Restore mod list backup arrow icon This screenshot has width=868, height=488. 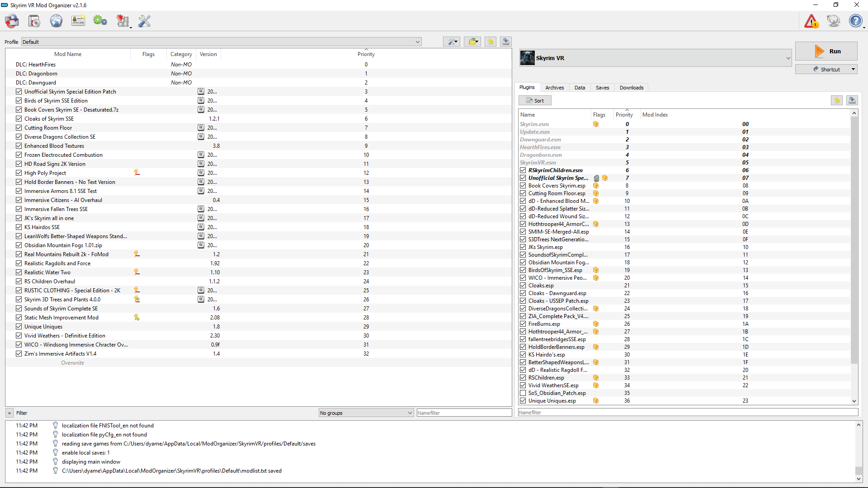pyautogui.click(x=490, y=42)
